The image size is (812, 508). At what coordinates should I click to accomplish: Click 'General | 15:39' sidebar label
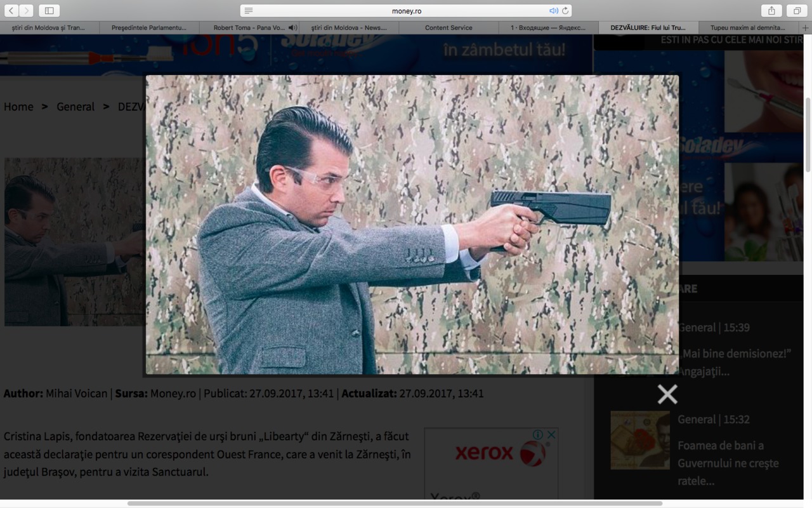point(714,328)
